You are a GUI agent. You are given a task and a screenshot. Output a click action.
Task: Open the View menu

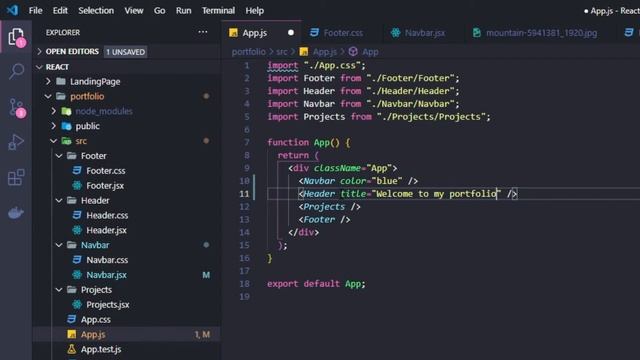click(134, 11)
